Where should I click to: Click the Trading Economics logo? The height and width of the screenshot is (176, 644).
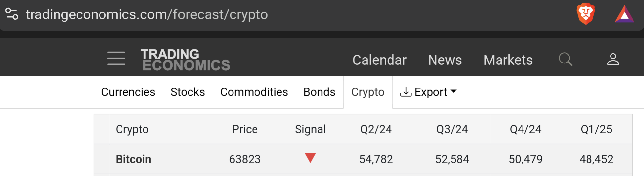point(186,60)
